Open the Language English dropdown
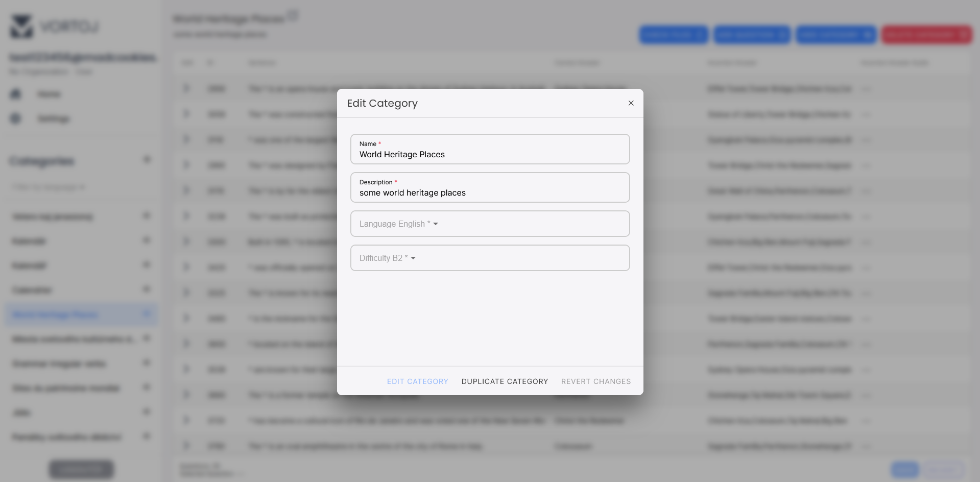980x482 pixels. (x=490, y=224)
